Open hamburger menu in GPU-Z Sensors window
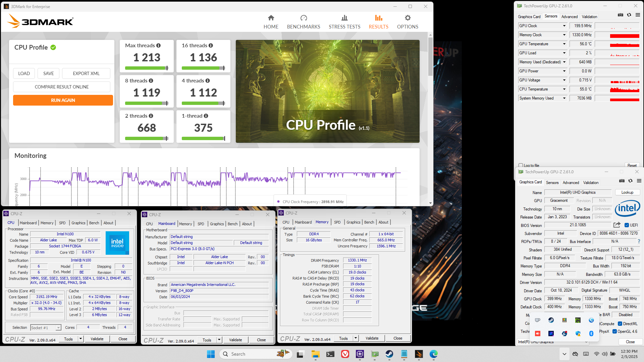The height and width of the screenshot is (362, 644). pos(638,15)
